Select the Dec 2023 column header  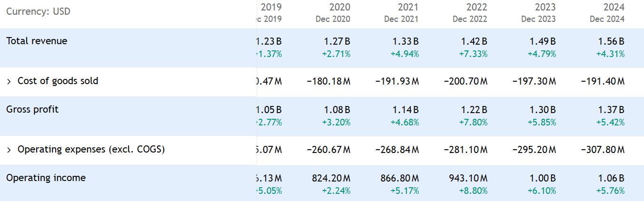click(538, 19)
